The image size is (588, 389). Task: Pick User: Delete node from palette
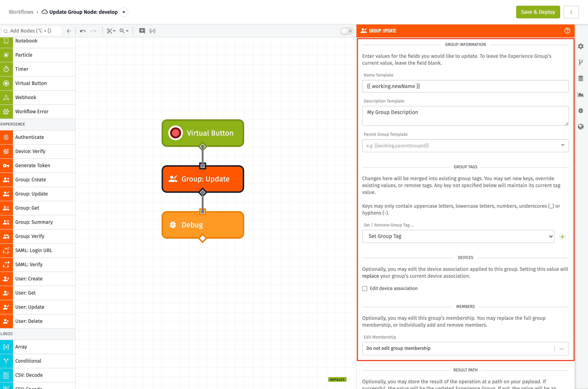point(38,321)
